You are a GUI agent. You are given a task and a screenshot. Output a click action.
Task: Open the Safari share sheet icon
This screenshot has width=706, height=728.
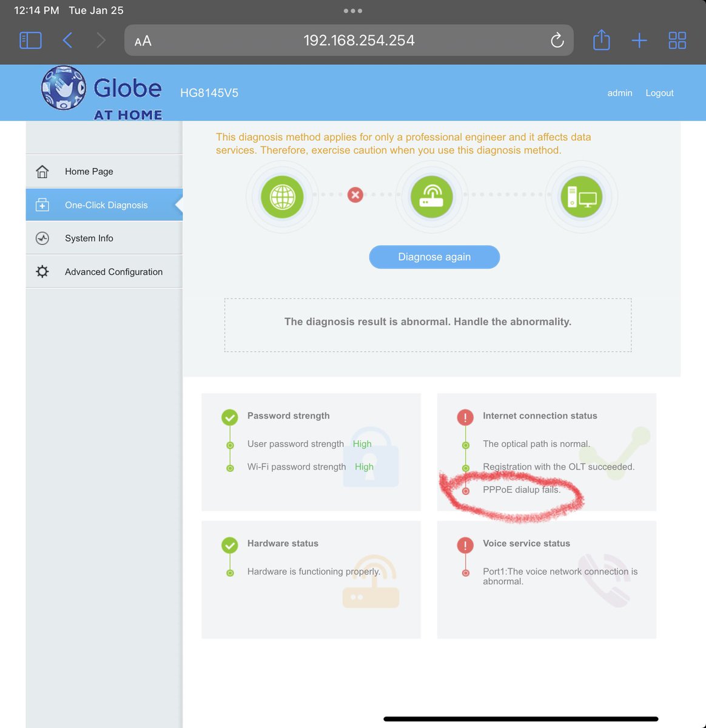pos(601,40)
